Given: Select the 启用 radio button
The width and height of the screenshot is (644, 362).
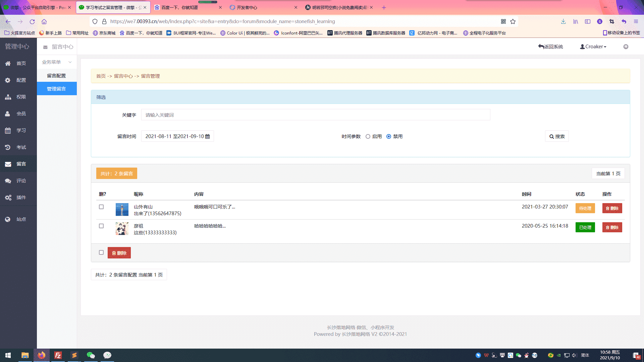Looking at the screenshot, I should coord(368,136).
